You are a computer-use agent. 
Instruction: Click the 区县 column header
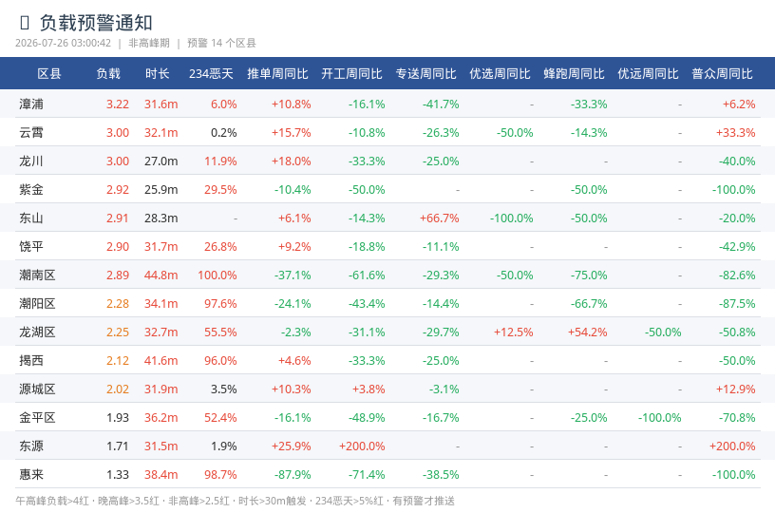49,74
